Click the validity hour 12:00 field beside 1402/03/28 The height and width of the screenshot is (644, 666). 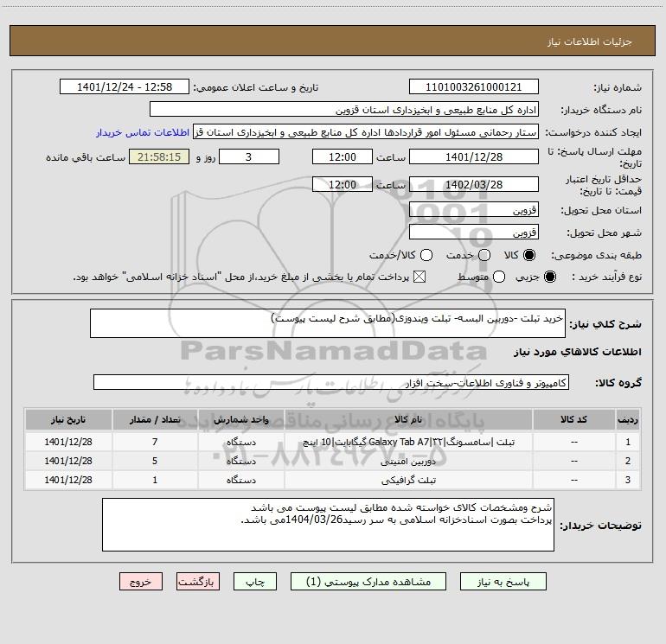[343, 184]
